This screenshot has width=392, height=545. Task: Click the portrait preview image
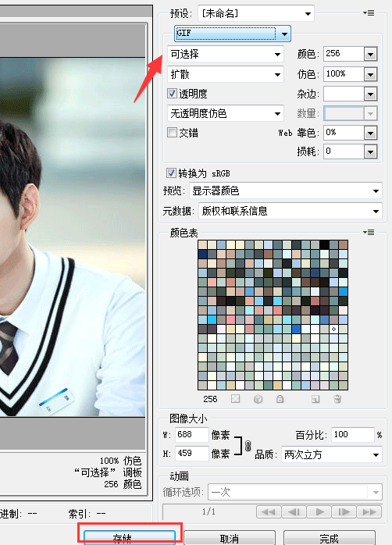click(x=73, y=237)
